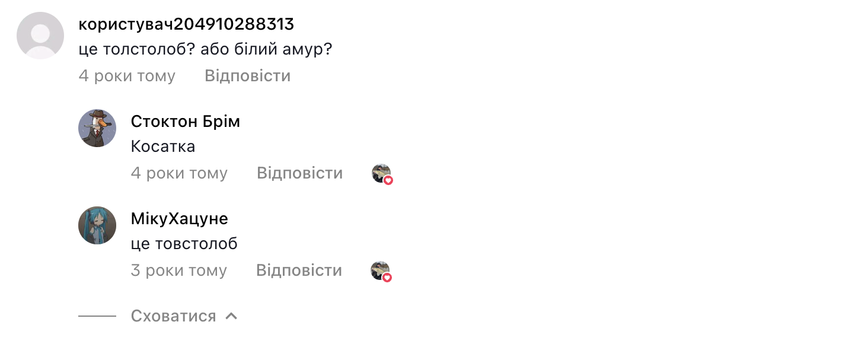Click the timestamp under the Косатка reply

pyautogui.click(x=179, y=173)
